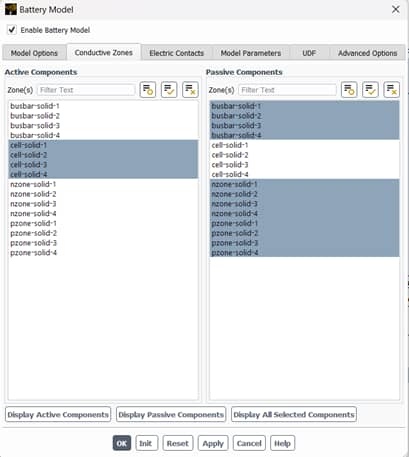Viewport: 409px width, 457px height.
Task: Switch to the Model Options tab
Action: [34, 53]
